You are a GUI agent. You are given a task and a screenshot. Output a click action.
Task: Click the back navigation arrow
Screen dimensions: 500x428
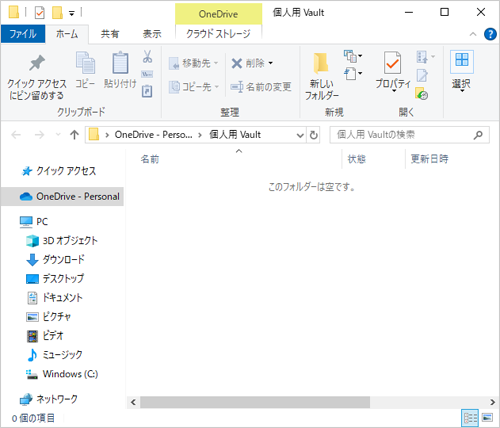16,135
